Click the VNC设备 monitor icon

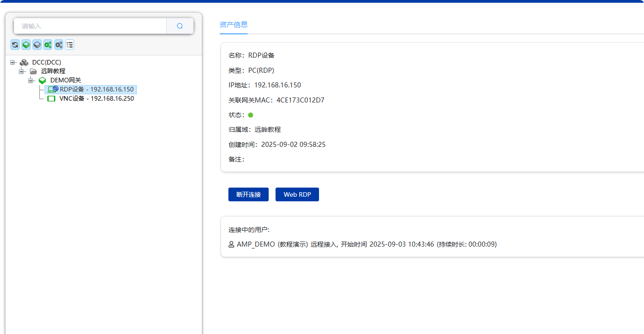pyautogui.click(x=51, y=98)
